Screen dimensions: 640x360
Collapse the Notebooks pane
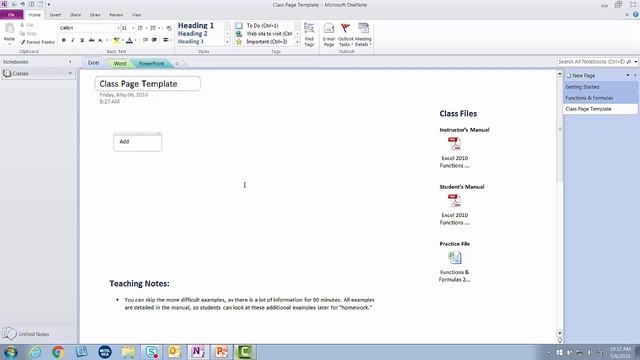click(x=70, y=62)
